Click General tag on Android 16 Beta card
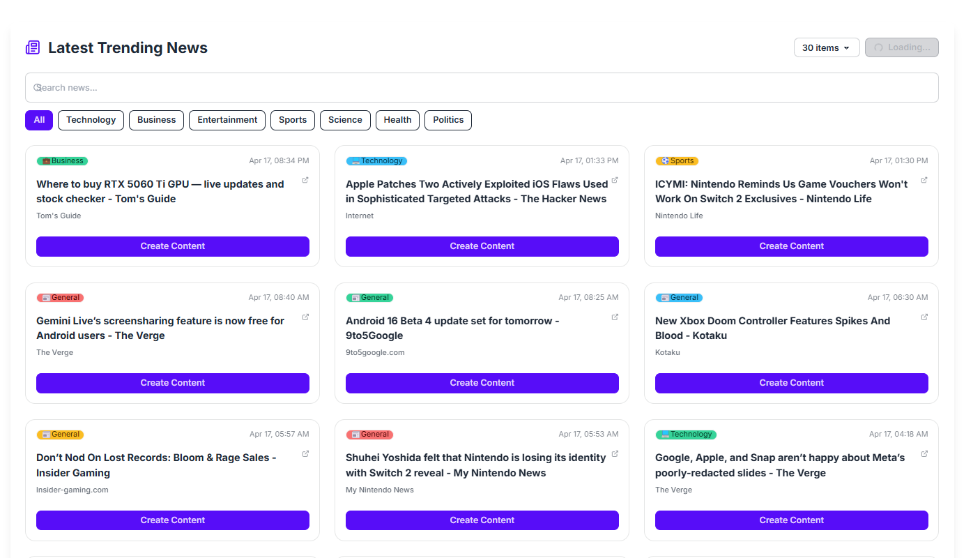This screenshot has width=980, height=558. click(369, 298)
